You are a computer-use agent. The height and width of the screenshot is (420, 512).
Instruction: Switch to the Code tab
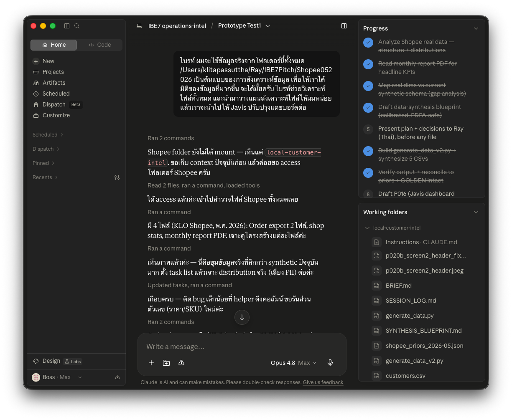coord(100,45)
